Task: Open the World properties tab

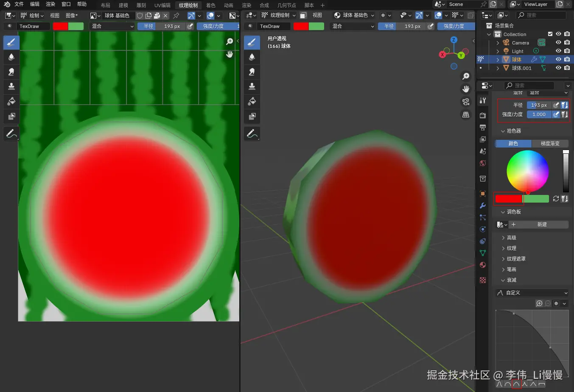Action: [x=483, y=163]
